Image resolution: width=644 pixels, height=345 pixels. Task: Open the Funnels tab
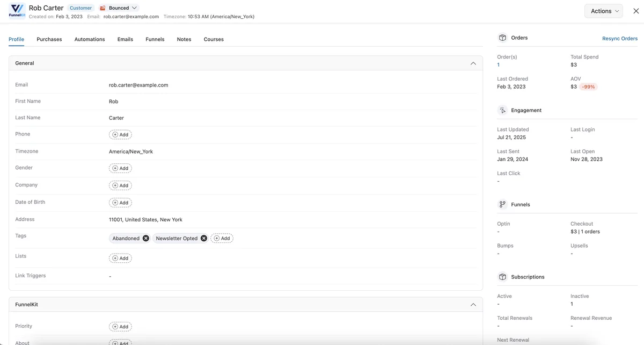(155, 39)
